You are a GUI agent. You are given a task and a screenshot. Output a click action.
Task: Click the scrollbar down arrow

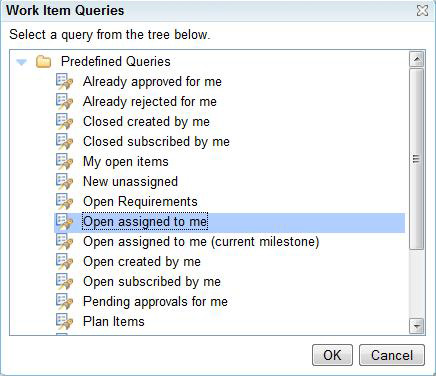coord(417,326)
